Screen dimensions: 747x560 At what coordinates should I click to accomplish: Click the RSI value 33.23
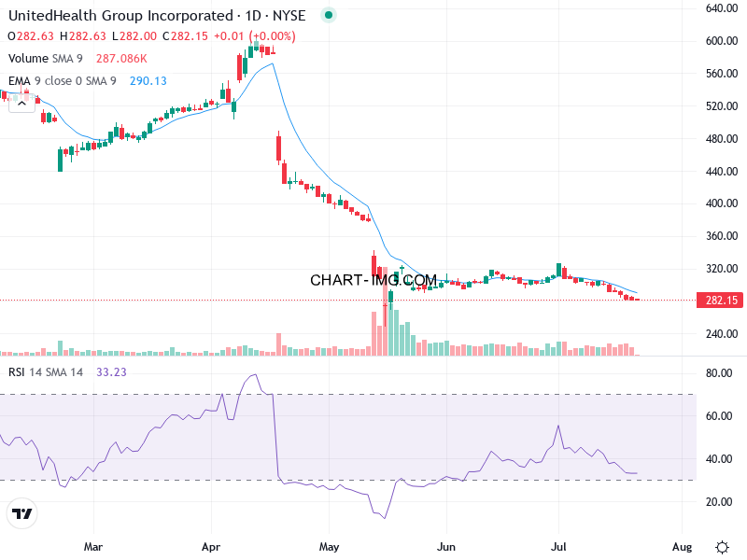point(111,371)
